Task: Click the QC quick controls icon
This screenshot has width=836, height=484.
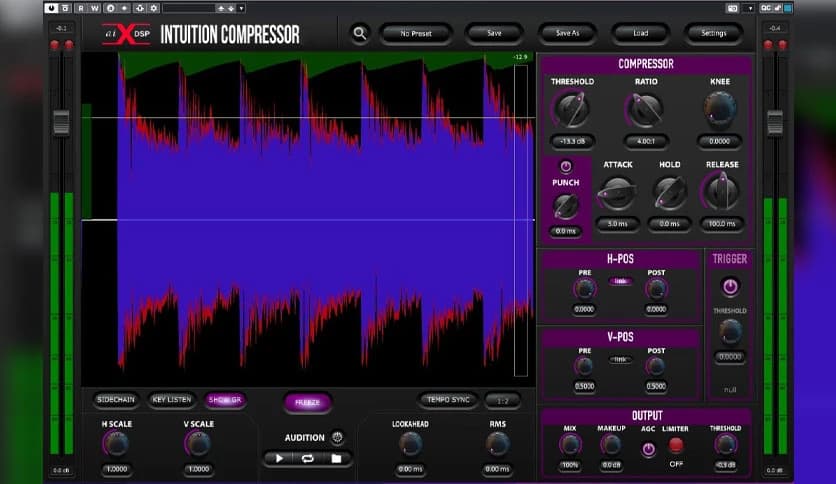Action: pyautogui.click(x=766, y=8)
